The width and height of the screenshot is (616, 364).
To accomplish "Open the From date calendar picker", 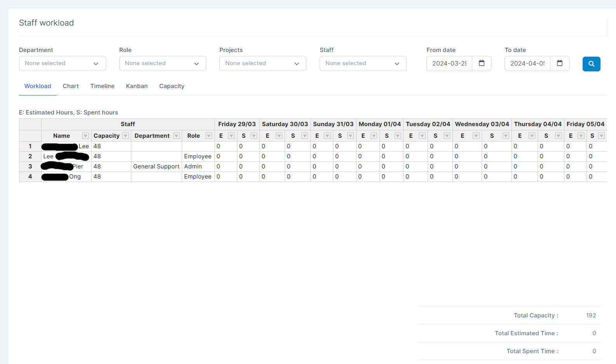I will (482, 63).
